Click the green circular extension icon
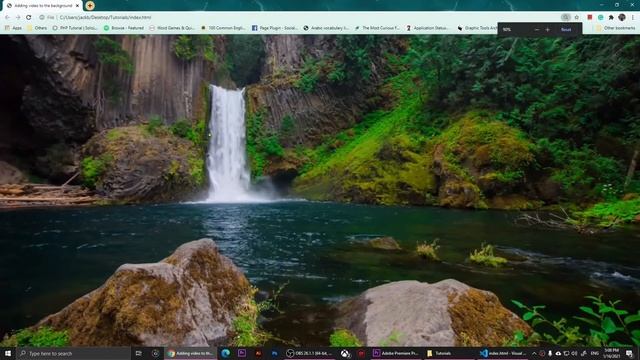 (601, 18)
